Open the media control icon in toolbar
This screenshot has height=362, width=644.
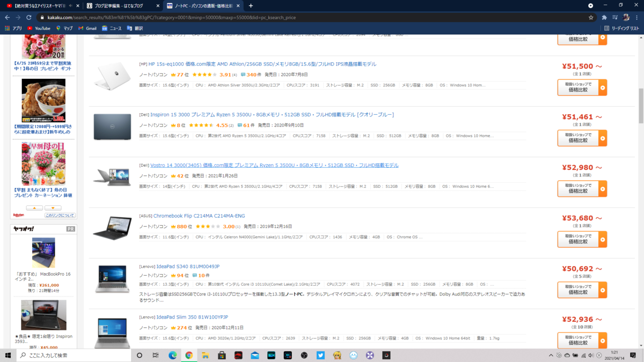[x=615, y=17]
